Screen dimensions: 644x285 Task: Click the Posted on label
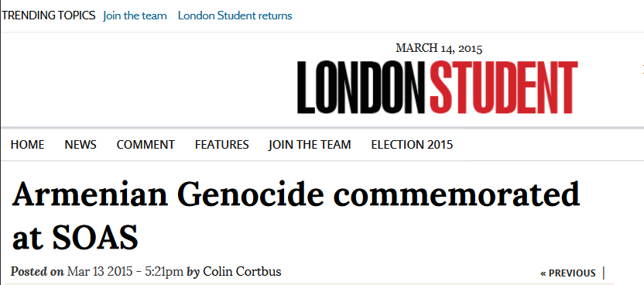(37, 272)
